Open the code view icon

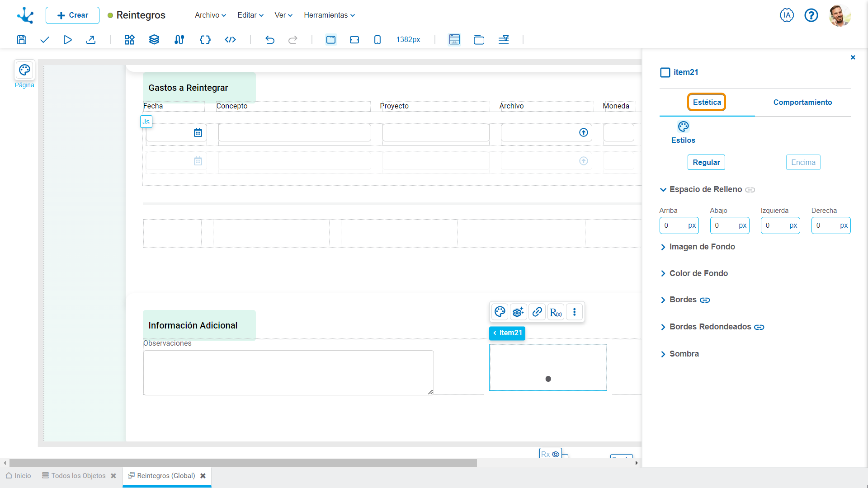click(231, 40)
